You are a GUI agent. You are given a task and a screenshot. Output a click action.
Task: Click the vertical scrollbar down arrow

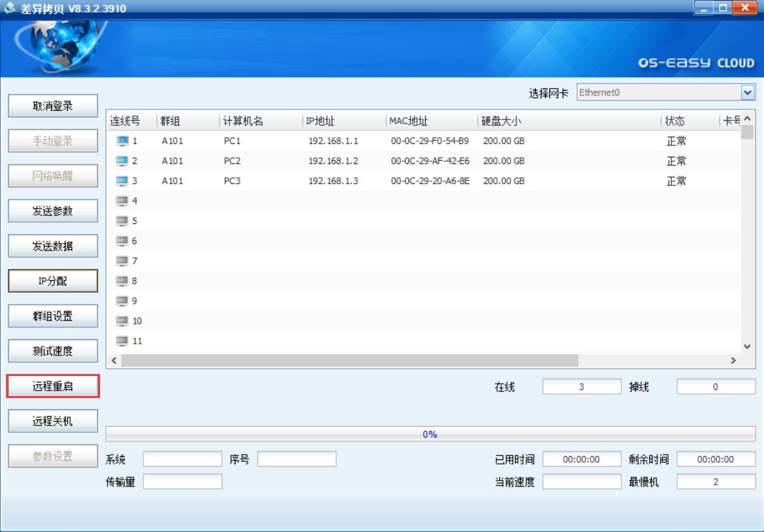pyautogui.click(x=747, y=347)
